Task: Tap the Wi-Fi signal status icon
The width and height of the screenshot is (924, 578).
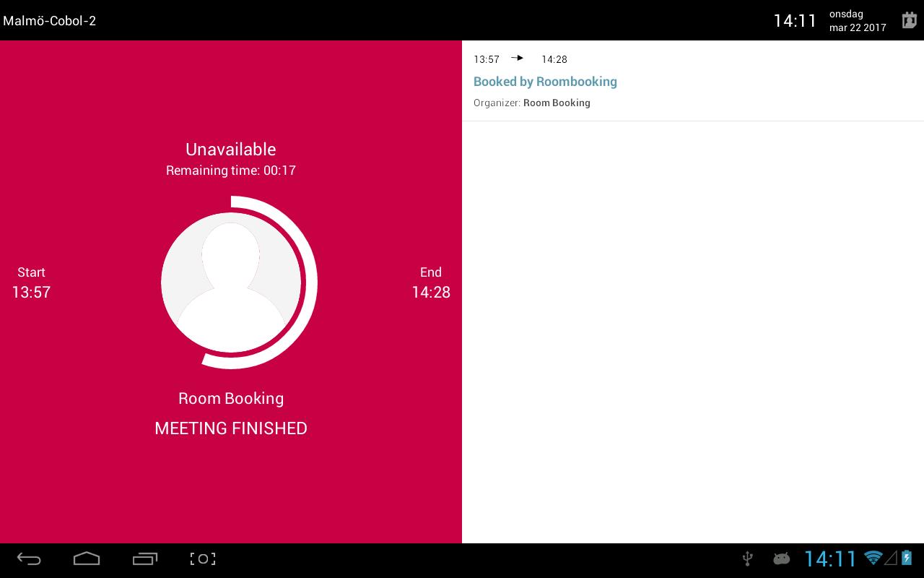Action: click(x=873, y=557)
